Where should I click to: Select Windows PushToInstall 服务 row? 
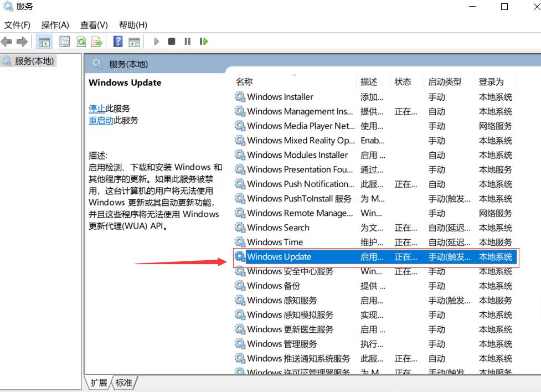coord(375,198)
